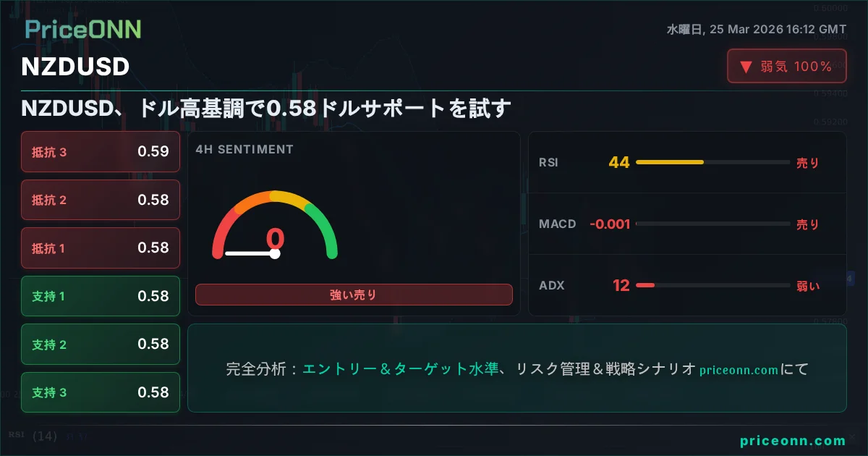This screenshot has width=868, height=456.
Task: Click the PriceONN logo
Action: pyautogui.click(x=82, y=29)
